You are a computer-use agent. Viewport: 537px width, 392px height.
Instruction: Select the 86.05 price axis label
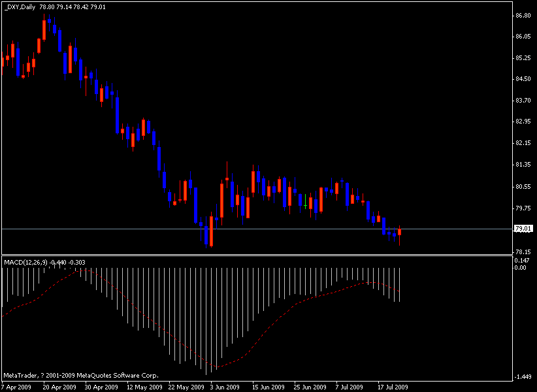(523, 37)
